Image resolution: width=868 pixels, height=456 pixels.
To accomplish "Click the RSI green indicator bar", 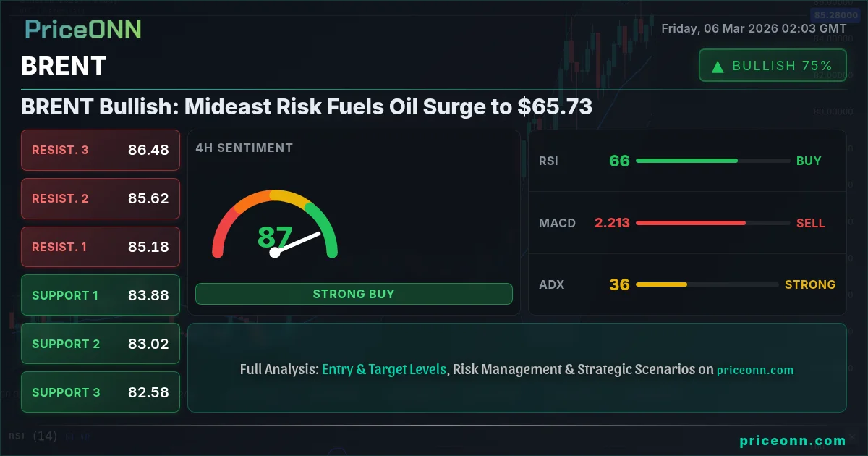I will [686, 161].
